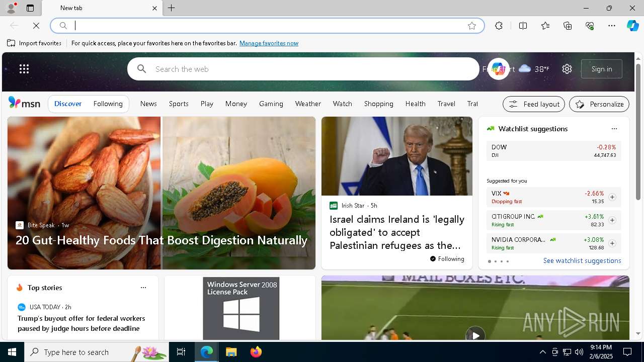644x362 pixels.
Task: Open Edge Settings and more menu
Action: click(x=612, y=26)
